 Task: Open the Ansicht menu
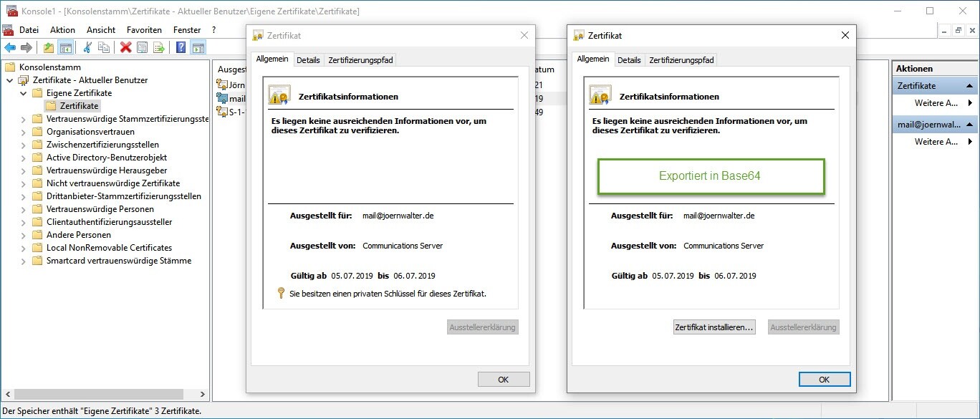[101, 30]
